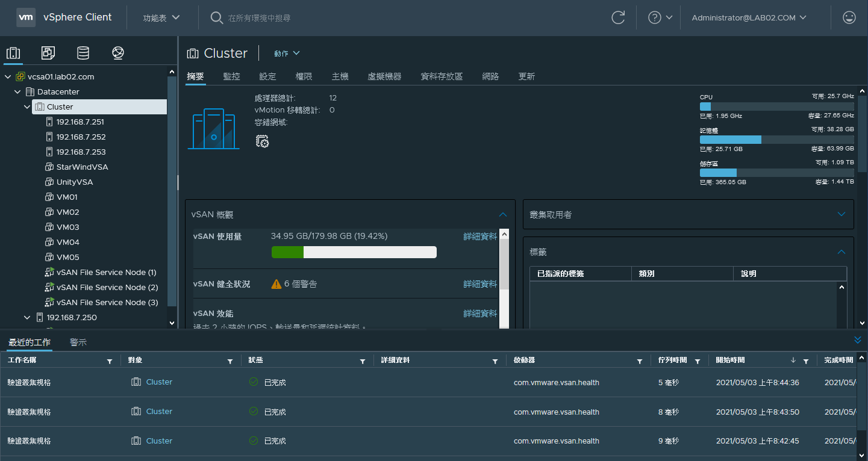Switch to the 虛擬機器 tab

pyautogui.click(x=384, y=76)
